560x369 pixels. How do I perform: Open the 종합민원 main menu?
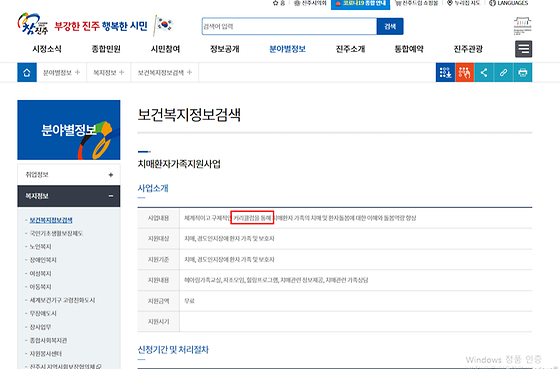pos(106,49)
